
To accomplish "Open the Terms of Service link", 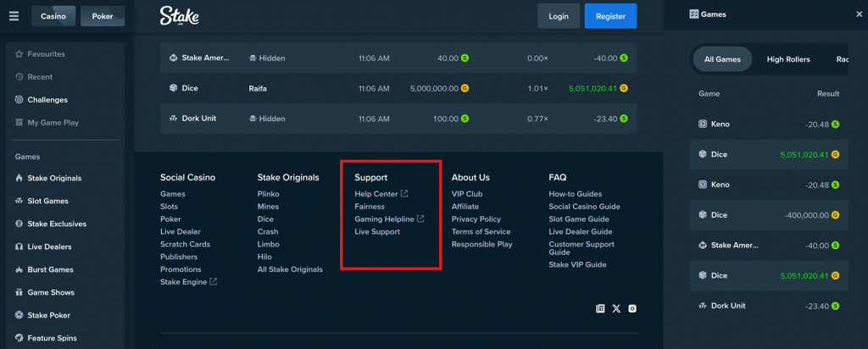I will [x=481, y=232].
